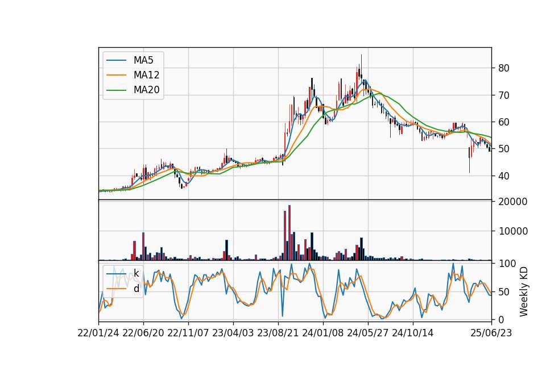Click the 23/08/21 date tick label
The image size is (546, 392).
coord(278,333)
